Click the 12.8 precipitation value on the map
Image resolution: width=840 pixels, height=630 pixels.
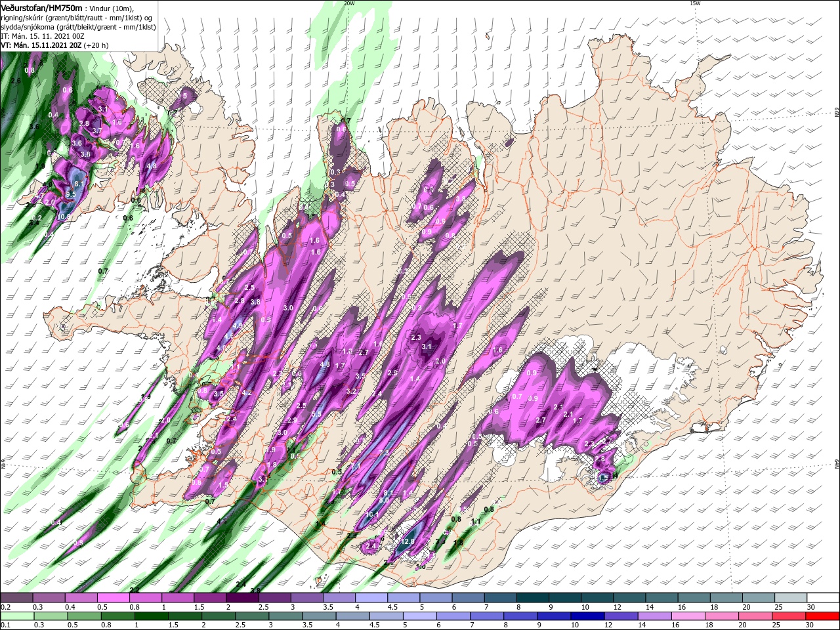pyautogui.click(x=408, y=541)
